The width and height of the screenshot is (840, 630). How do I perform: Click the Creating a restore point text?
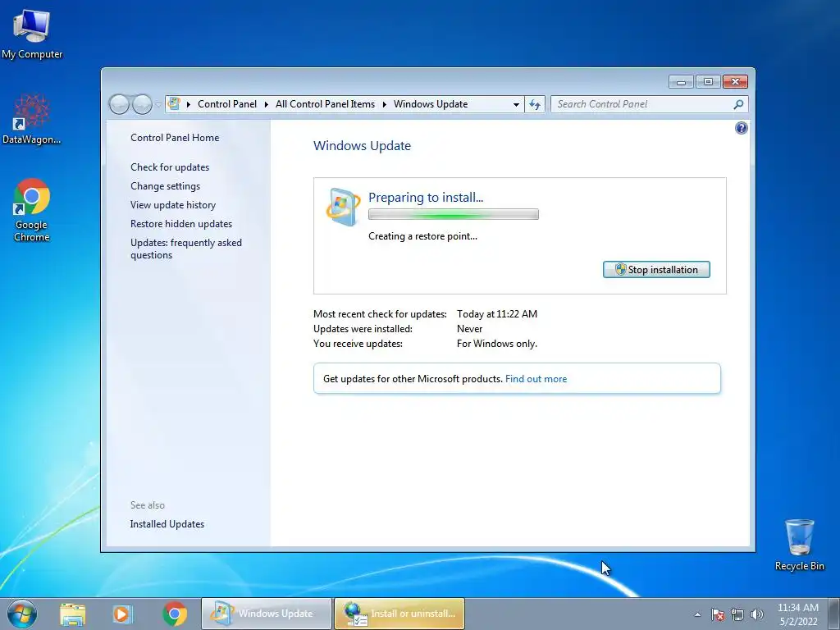pos(422,236)
